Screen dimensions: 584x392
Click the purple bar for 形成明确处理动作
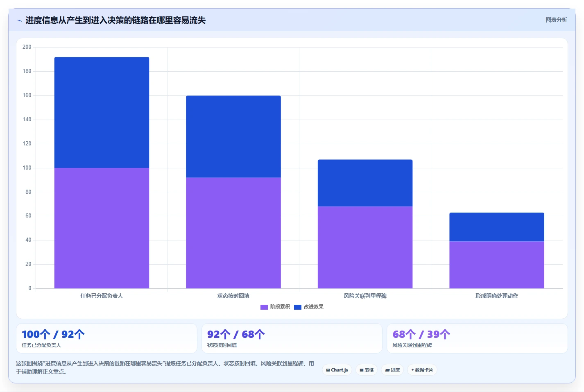coord(497,265)
